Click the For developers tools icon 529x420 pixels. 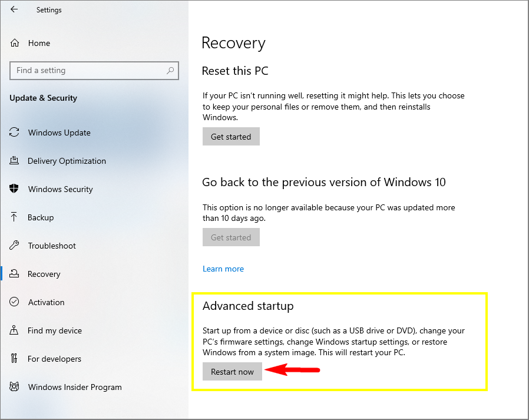[x=14, y=358]
